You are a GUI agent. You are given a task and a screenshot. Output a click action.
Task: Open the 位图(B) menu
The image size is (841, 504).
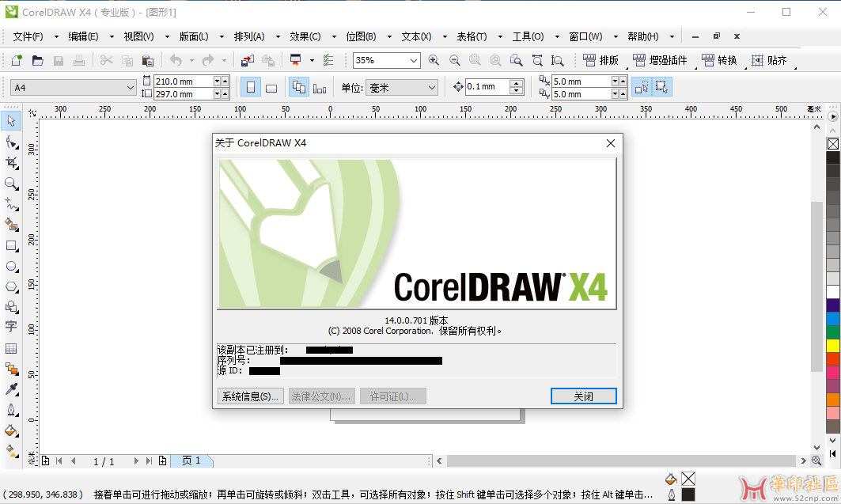(361, 36)
